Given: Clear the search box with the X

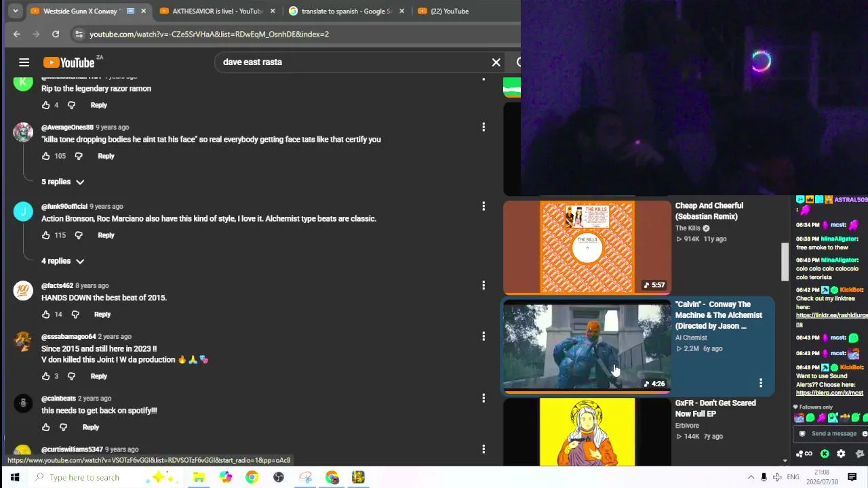Looking at the screenshot, I should coord(496,62).
